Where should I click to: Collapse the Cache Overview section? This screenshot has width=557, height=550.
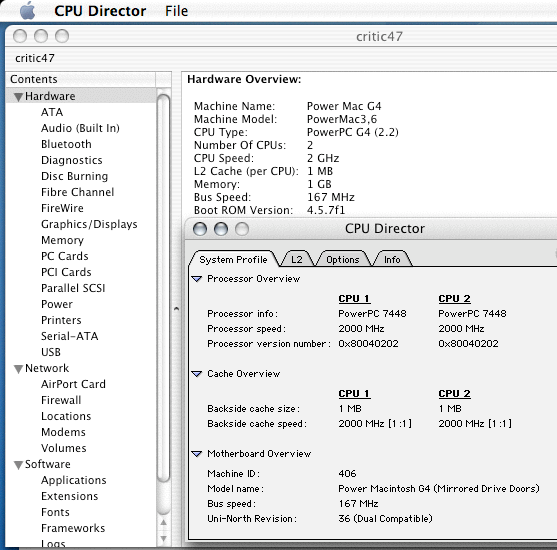(x=196, y=374)
